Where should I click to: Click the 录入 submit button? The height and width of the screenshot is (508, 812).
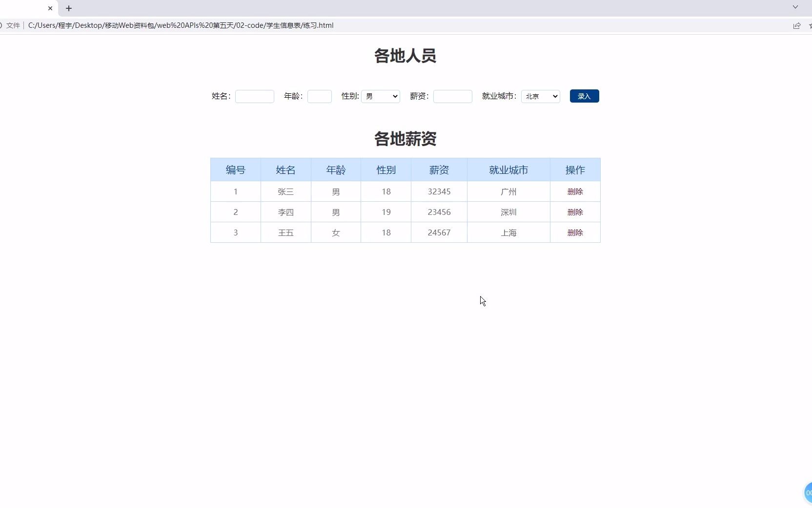[x=585, y=96]
